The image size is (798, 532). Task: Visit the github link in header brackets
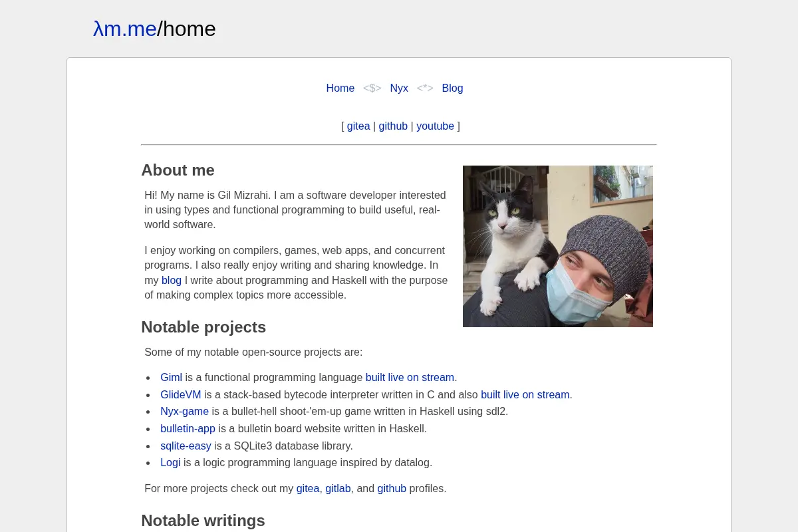tap(393, 126)
